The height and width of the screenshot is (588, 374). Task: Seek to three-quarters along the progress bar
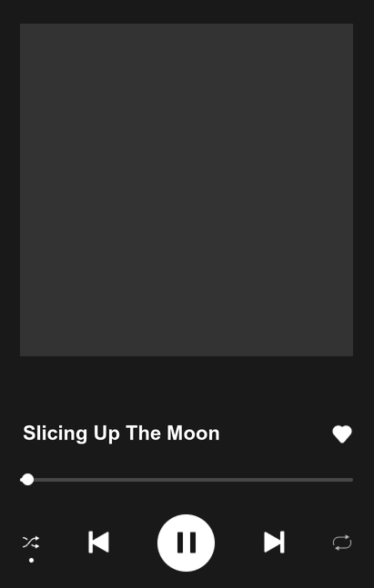click(269, 480)
